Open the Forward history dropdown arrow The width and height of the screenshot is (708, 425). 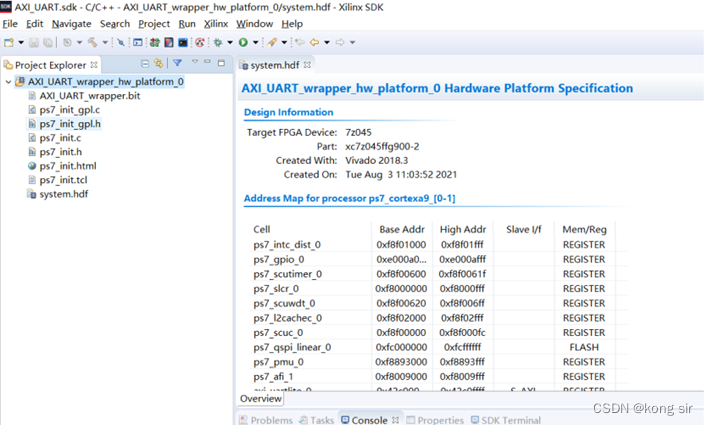[x=352, y=42]
